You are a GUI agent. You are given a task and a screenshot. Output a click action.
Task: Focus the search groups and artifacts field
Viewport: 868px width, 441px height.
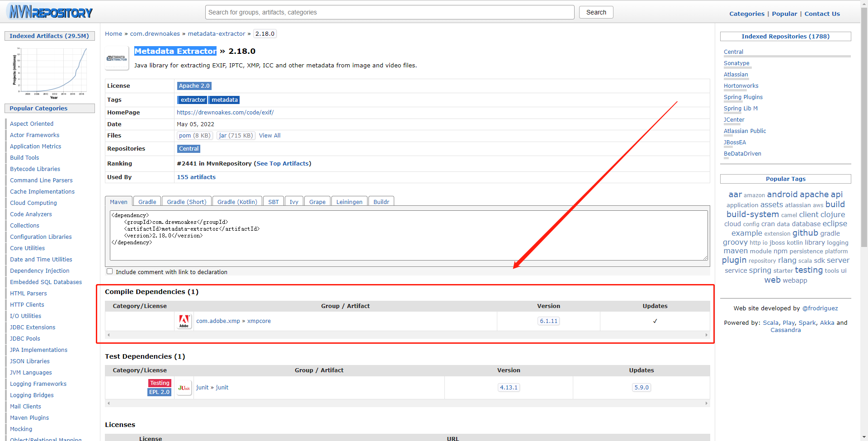tap(390, 12)
